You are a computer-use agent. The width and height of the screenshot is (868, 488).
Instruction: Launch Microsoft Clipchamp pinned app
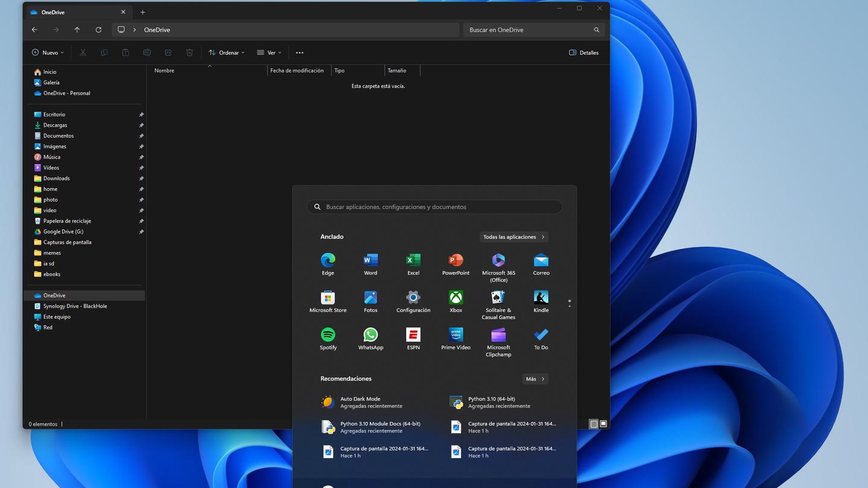[498, 335]
